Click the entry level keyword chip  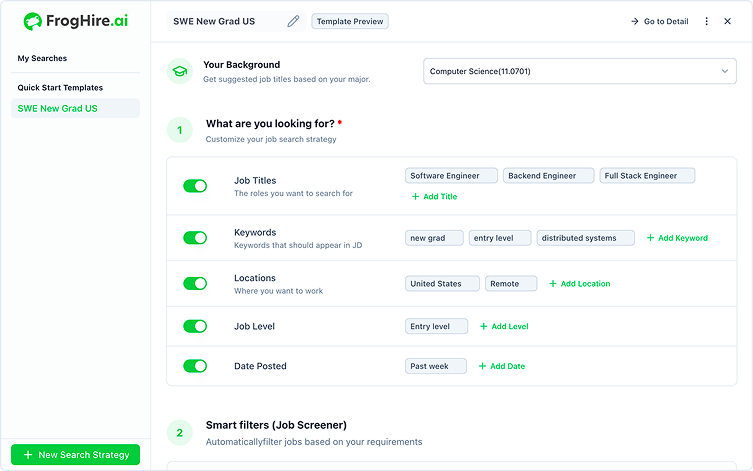[500, 238]
